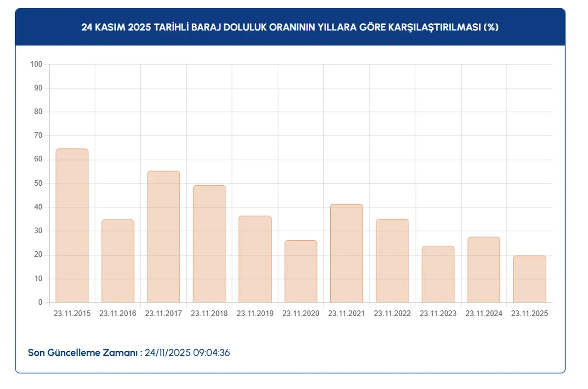This screenshot has width=588, height=389.
Task: Click the 23.11.2017 data bar
Action: (x=163, y=237)
